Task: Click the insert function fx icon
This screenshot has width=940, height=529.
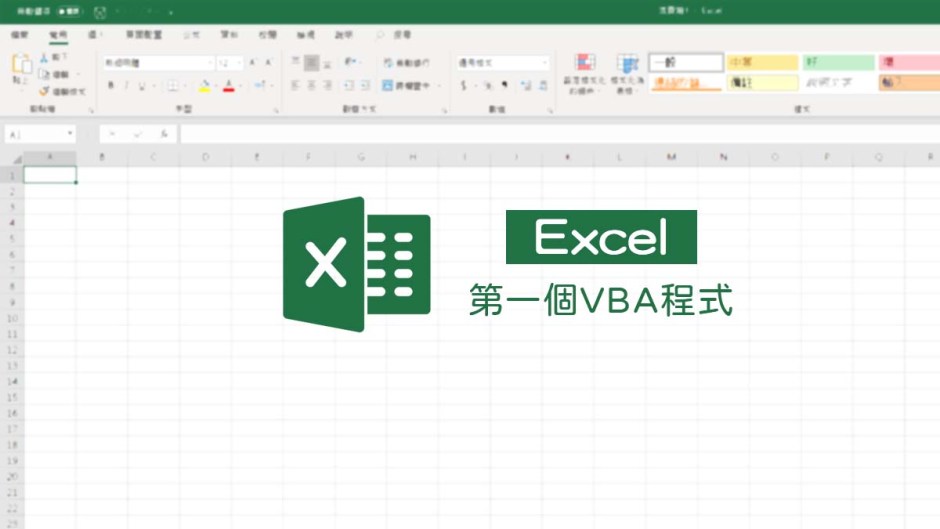Action: coord(163,133)
